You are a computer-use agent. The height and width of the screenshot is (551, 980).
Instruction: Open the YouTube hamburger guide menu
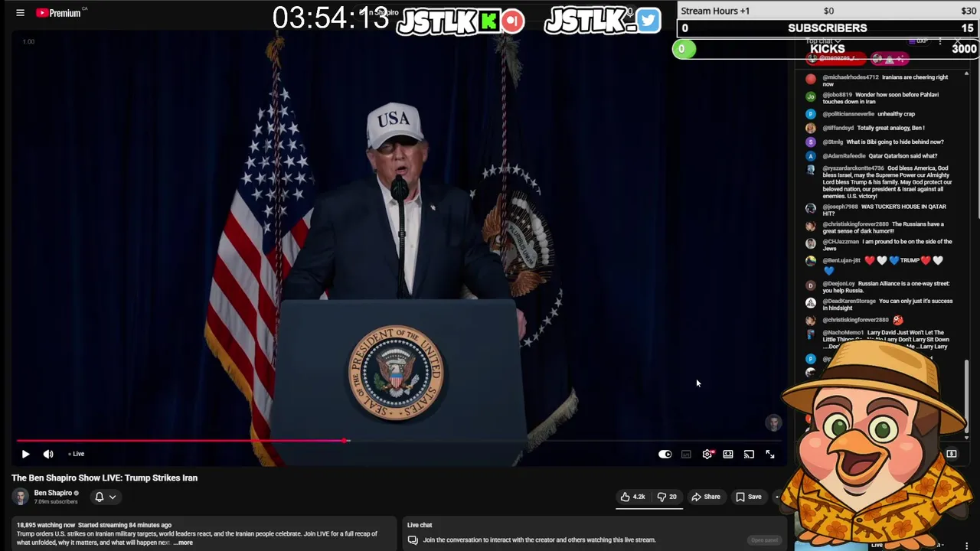(x=21, y=13)
